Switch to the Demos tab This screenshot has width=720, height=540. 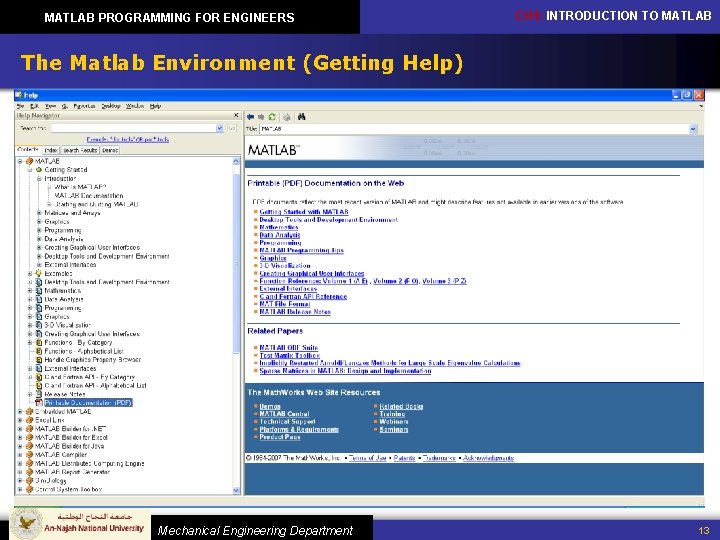pos(110,150)
